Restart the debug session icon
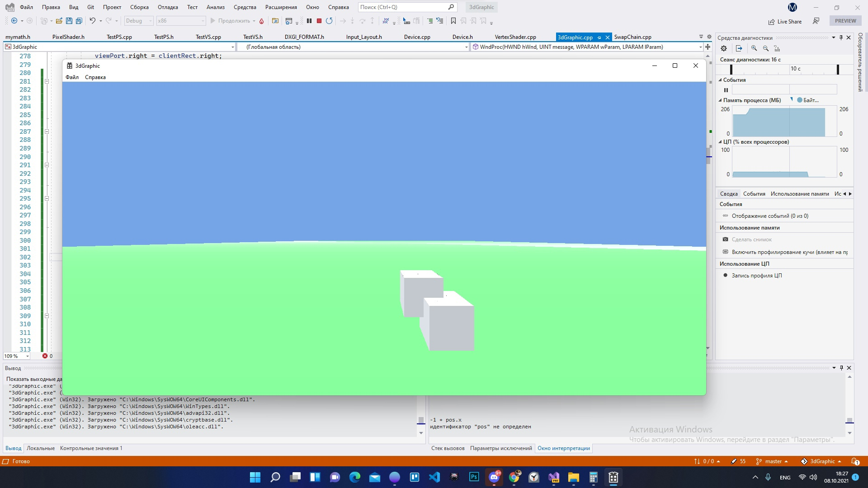 [x=329, y=21]
